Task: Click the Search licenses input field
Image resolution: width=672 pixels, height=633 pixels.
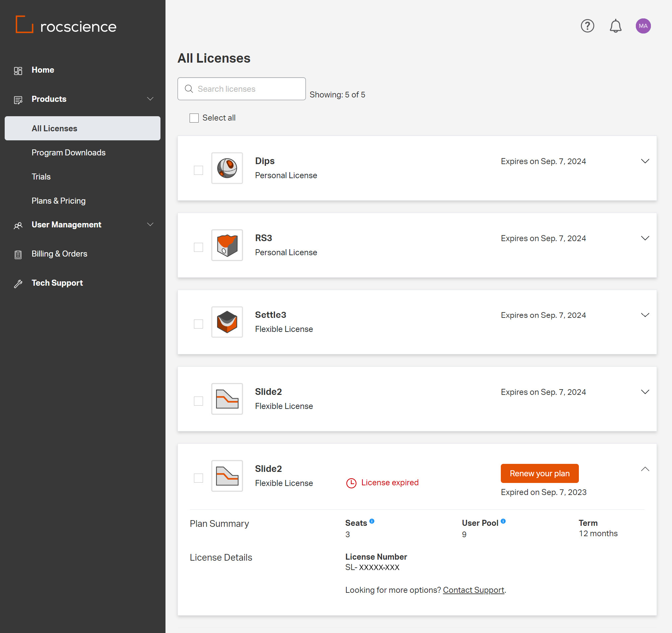Action: (242, 89)
